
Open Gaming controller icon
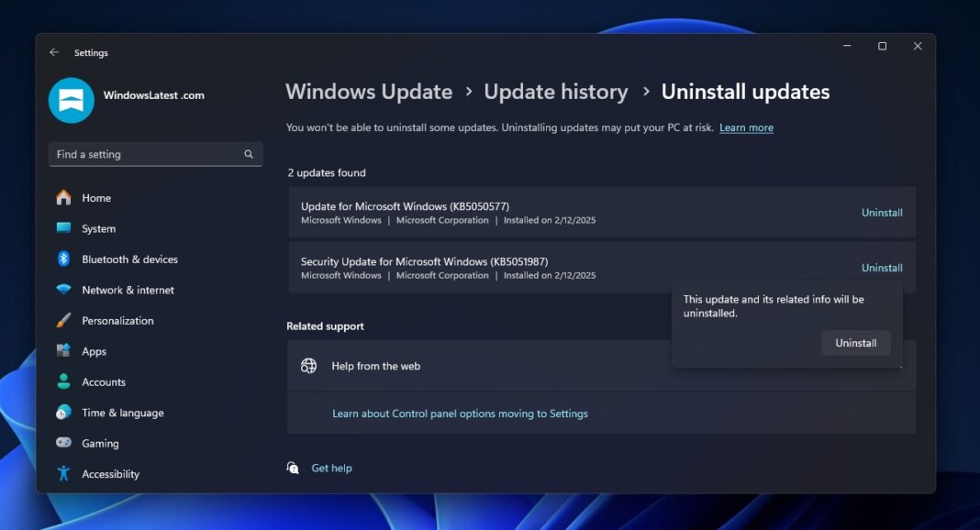(x=63, y=443)
